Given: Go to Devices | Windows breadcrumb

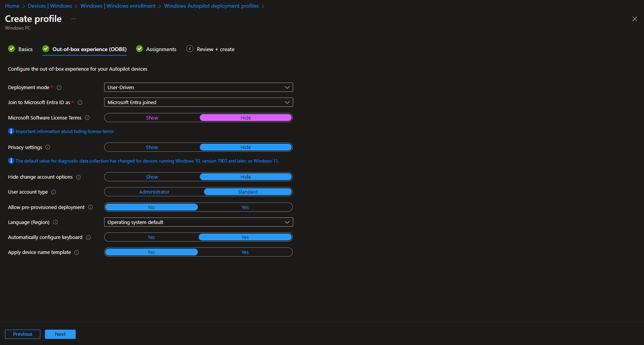Looking at the screenshot, I should (50, 6).
